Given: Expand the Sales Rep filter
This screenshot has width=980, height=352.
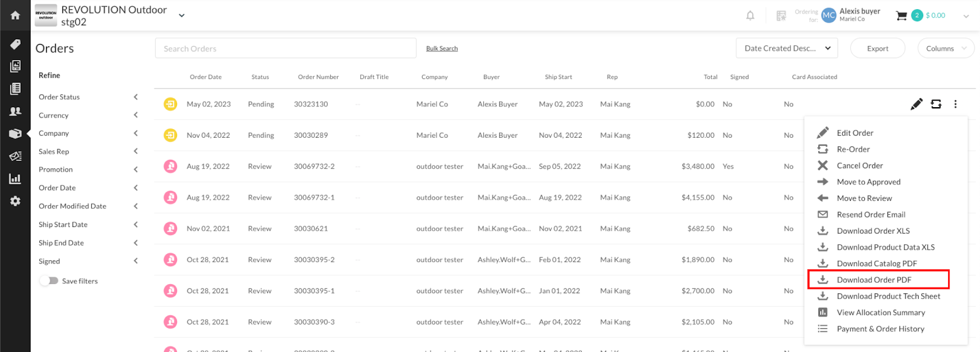Looking at the screenshot, I should point(135,151).
